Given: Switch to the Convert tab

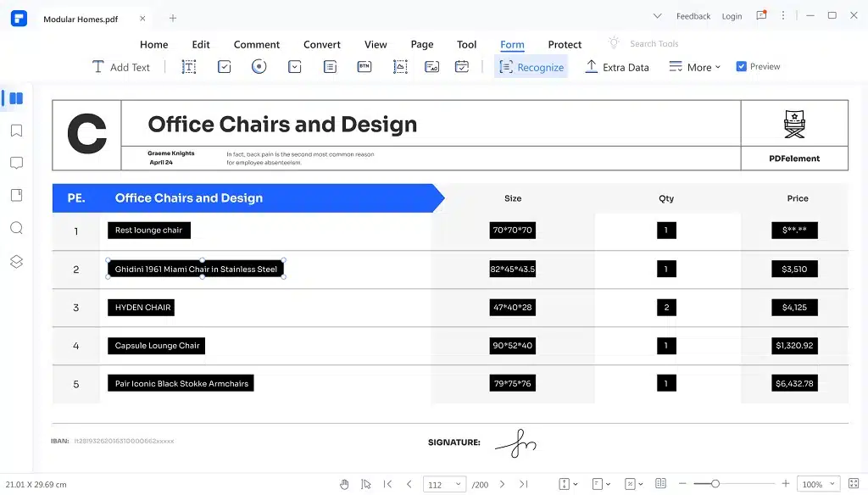Looking at the screenshot, I should pyautogui.click(x=322, y=45).
